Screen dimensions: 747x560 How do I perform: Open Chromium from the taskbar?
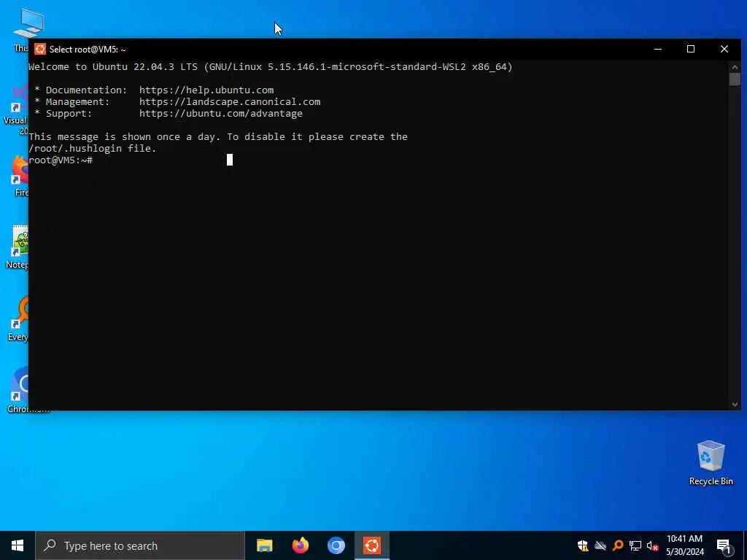(x=336, y=545)
